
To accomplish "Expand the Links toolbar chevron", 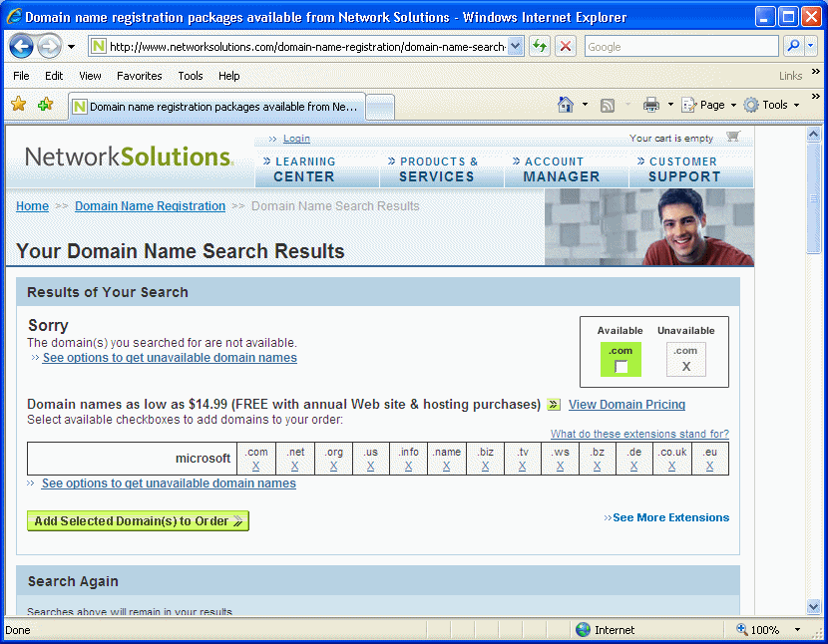I will click(815, 71).
